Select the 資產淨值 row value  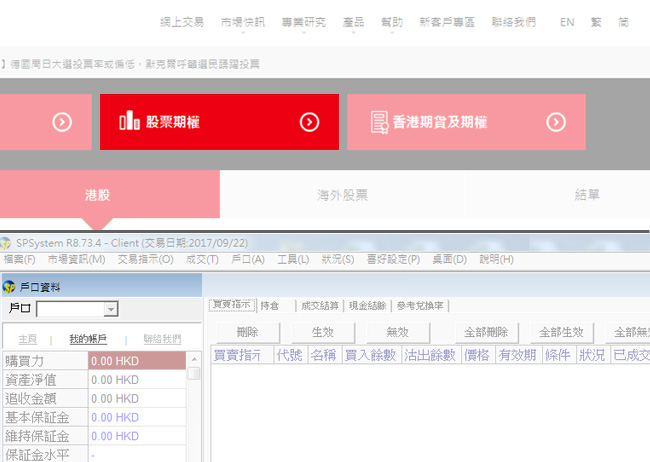point(137,380)
